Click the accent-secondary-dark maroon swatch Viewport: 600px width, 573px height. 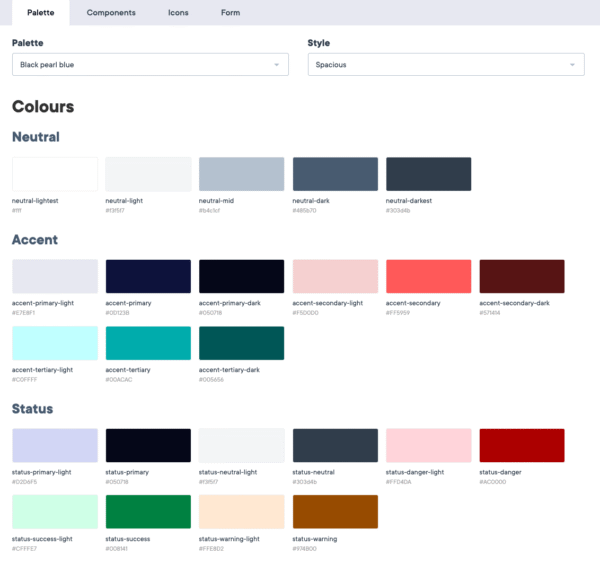tap(521, 276)
